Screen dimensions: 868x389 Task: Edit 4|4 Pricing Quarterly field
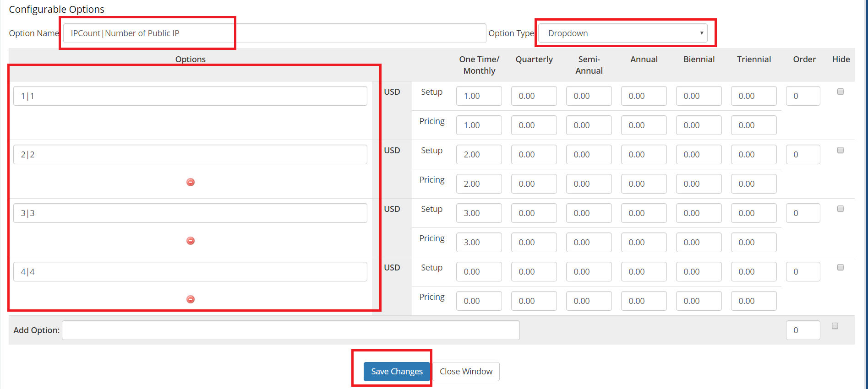[x=534, y=301]
